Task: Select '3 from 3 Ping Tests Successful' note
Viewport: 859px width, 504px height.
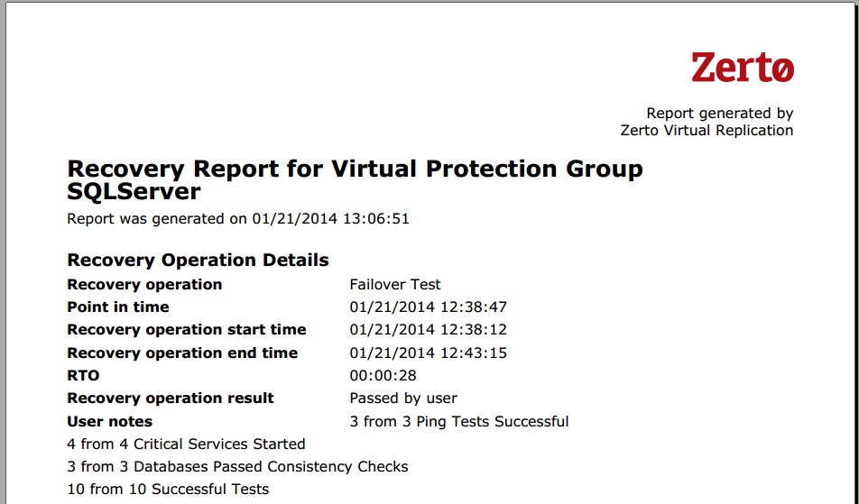Action: pos(459,421)
